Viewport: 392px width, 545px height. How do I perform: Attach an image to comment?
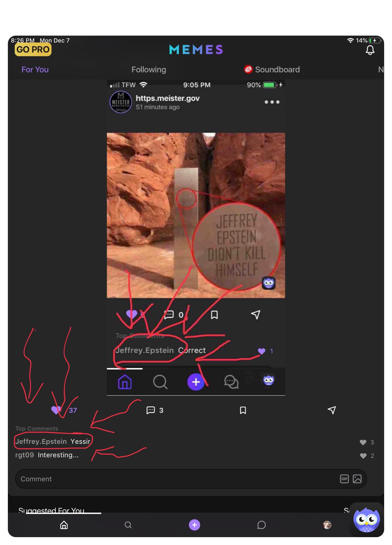click(357, 479)
